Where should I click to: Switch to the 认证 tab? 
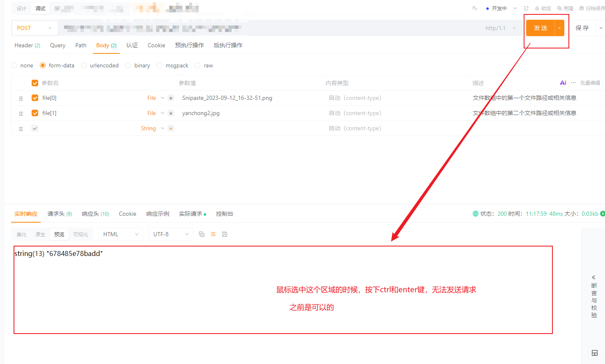132,45
